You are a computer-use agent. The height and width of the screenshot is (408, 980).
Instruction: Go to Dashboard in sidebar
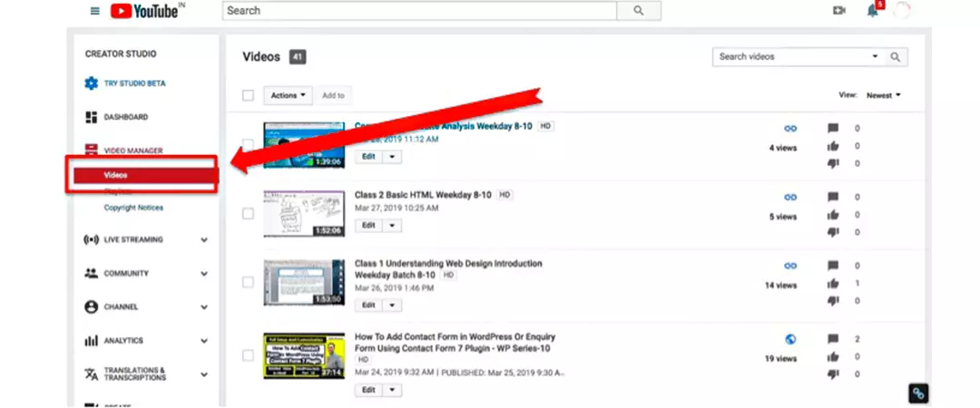[x=125, y=117]
